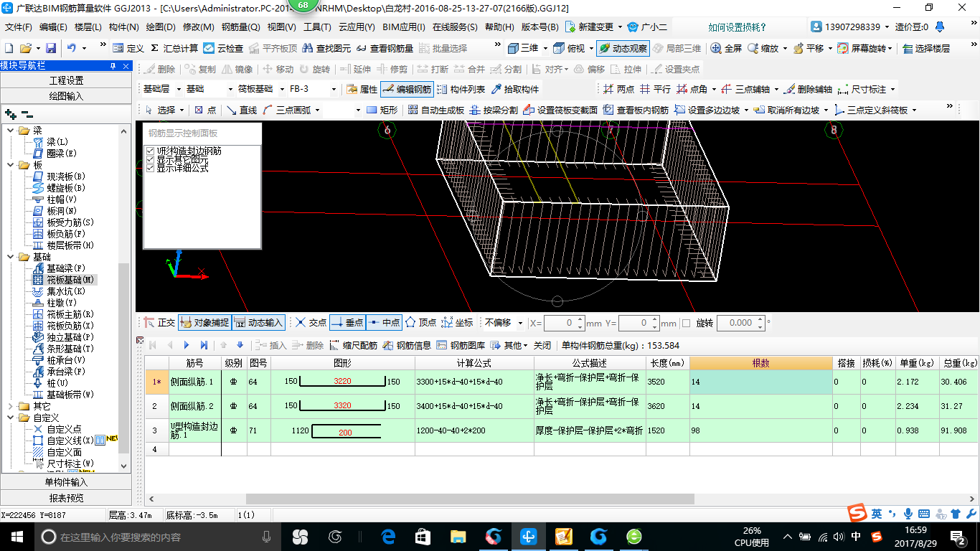980x551 pixels.
Task: Click the 工程设置 panel button
Action: click(x=66, y=80)
